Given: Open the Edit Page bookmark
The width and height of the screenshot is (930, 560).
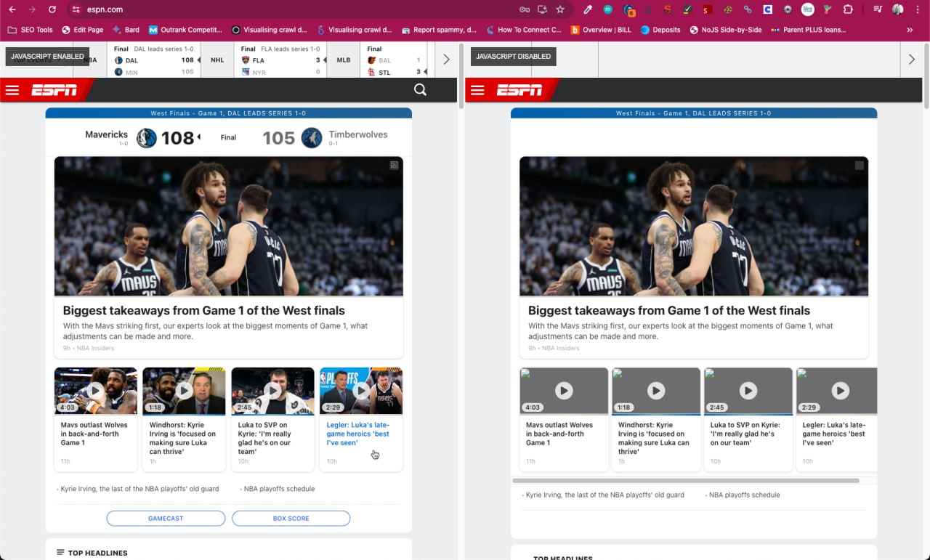Looking at the screenshot, I should (82, 30).
